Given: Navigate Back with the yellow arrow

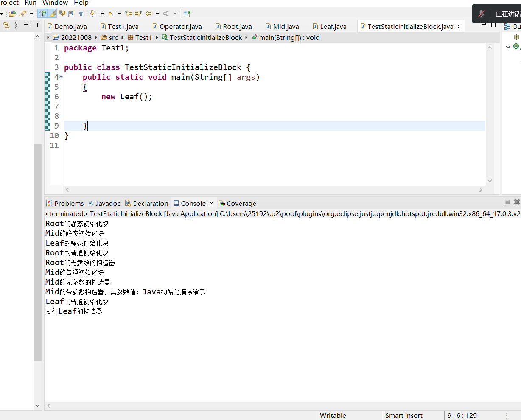Looking at the screenshot, I should pos(148,14).
